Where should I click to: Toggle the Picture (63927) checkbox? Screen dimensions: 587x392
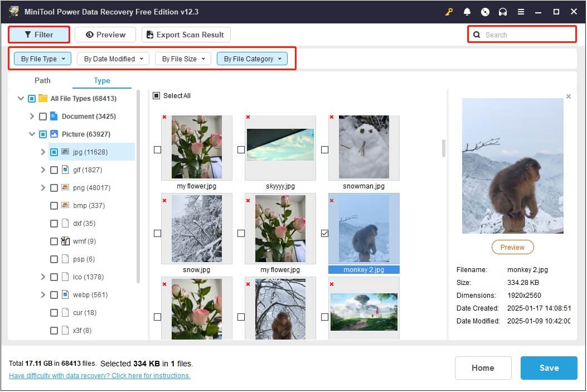coord(43,134)
